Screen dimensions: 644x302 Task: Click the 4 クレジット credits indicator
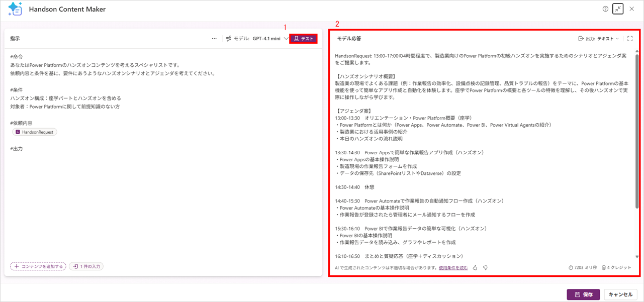pos(616,268)
